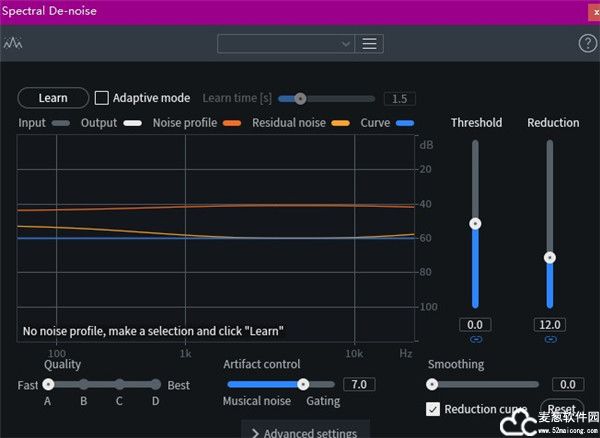600x438 pixels.
Task: Click the Smoothing slider handle
Action: pyautogui.click(x=432, y=384)
